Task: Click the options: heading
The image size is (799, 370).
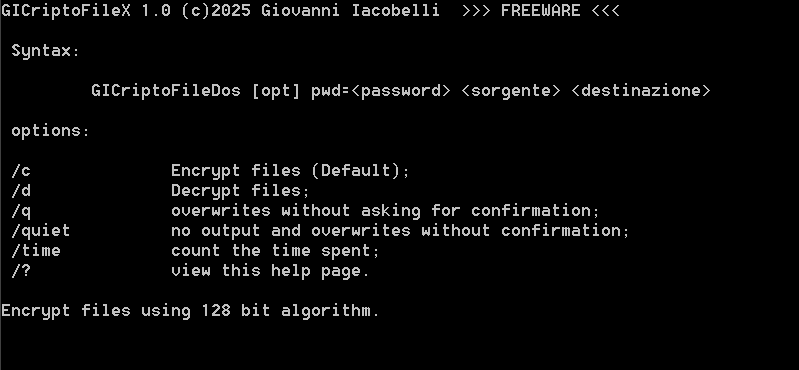Action: [50, 131]
